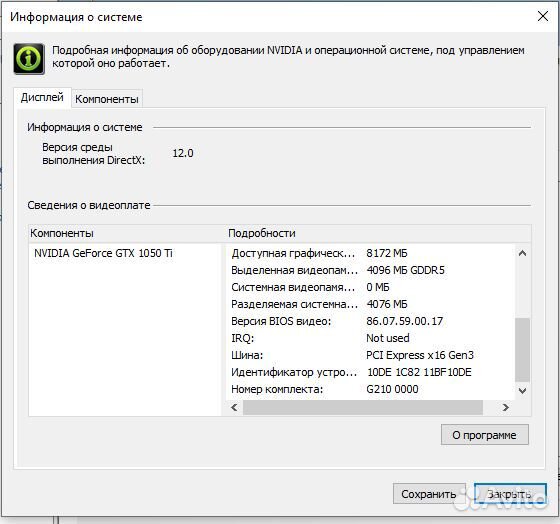This screenshot has height=524, width=560.
Task: Click the value PCI Express x16 Gen3
Action: point(420,355)
